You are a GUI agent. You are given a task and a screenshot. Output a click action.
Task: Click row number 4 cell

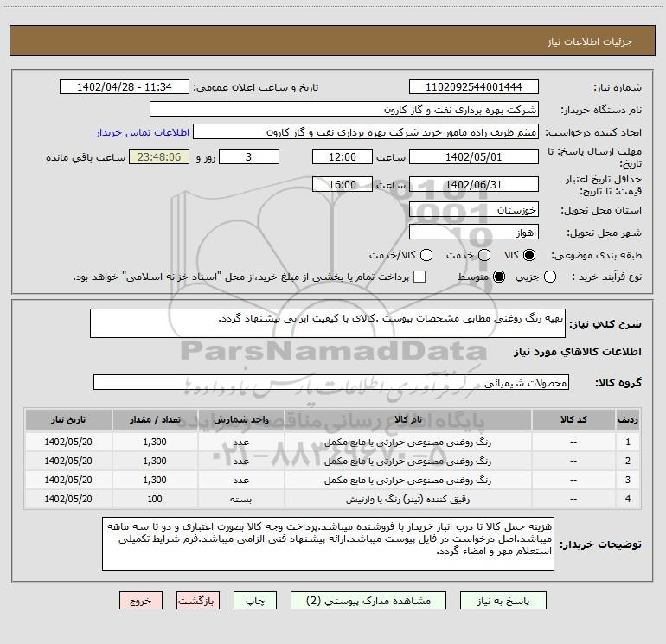tap(628, 499)
